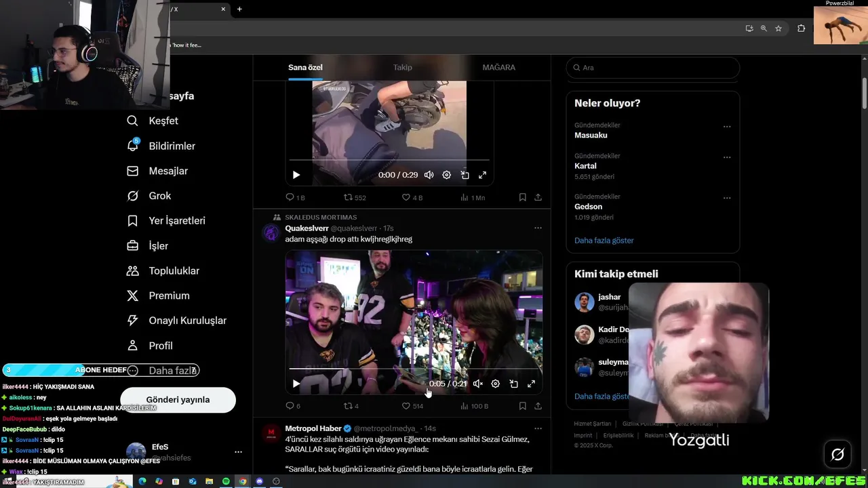Open more options for Masuaku trend
868x488 pixels.
pos(727,127)
